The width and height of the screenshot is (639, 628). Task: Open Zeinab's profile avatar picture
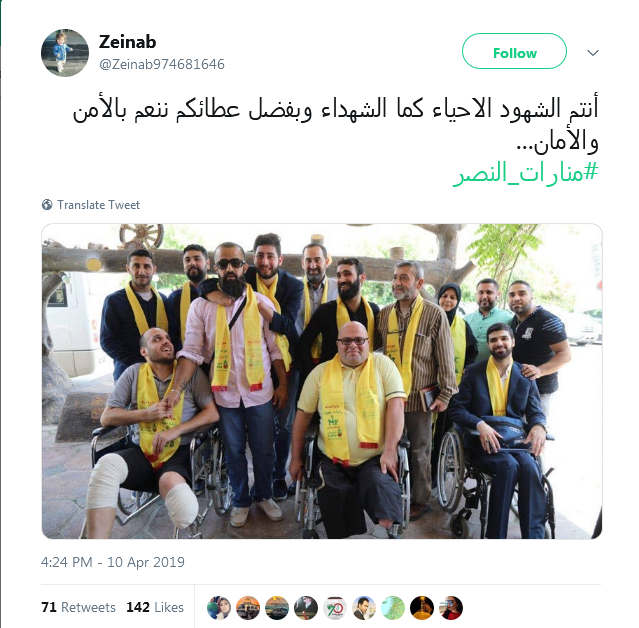click(65, 53)
